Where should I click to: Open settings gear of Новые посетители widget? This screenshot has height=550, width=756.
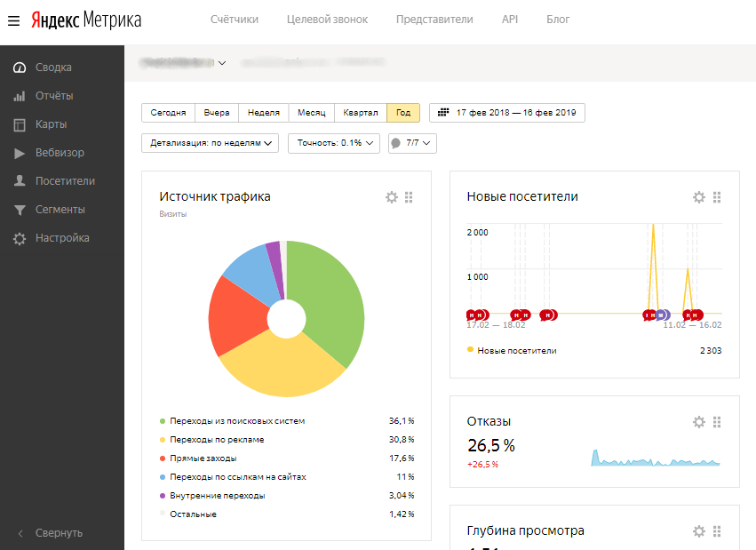[699, 197]
